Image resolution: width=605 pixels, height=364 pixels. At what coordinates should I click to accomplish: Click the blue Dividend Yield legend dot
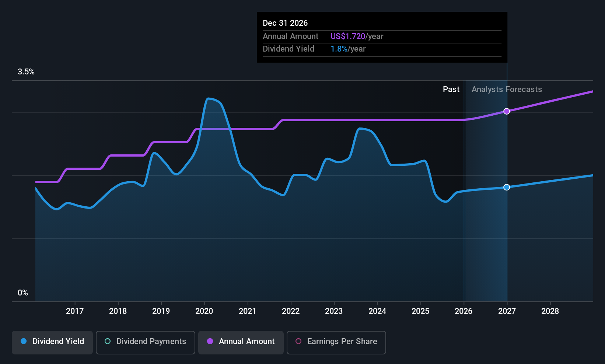[24, 341]
